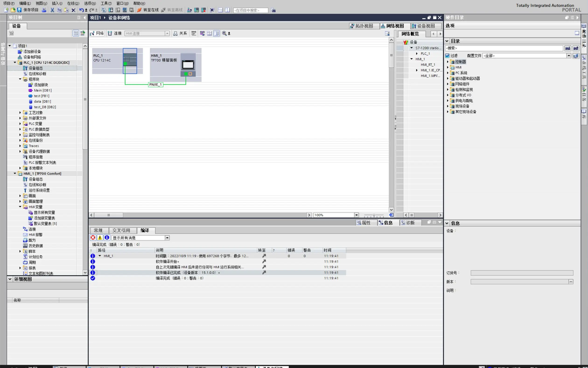Click the New project icon

[6, 10]
